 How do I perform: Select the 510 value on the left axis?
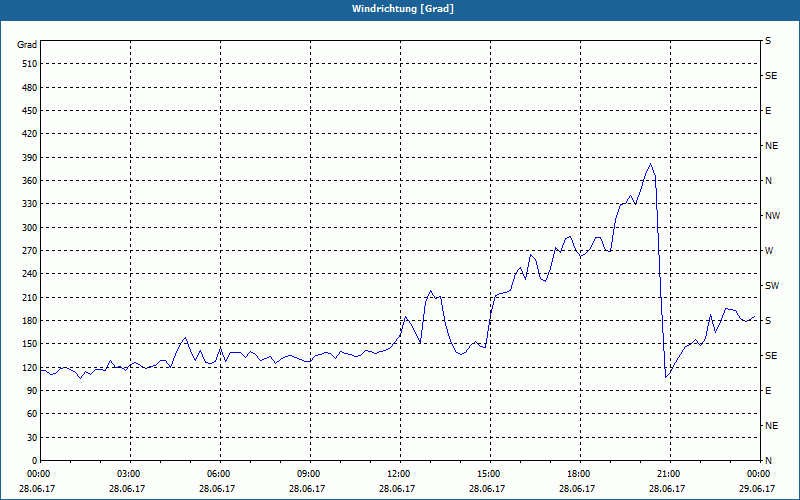tap(30, 64)
